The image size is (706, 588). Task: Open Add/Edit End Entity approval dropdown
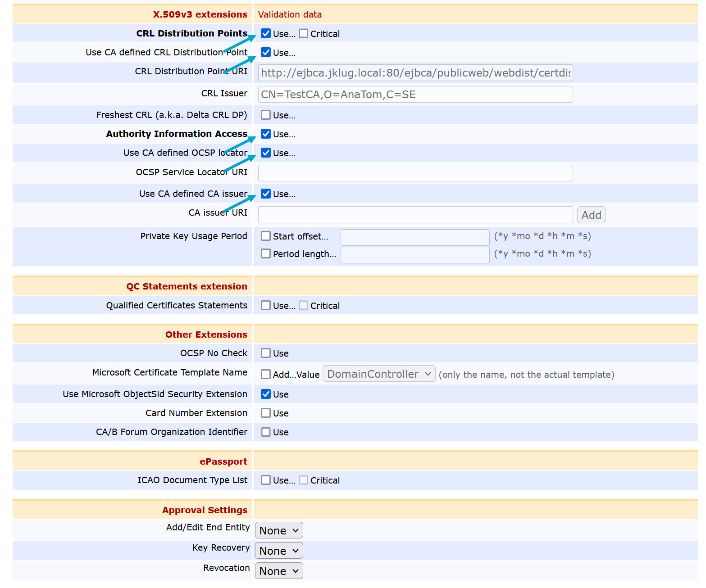(x=279, y=531)
